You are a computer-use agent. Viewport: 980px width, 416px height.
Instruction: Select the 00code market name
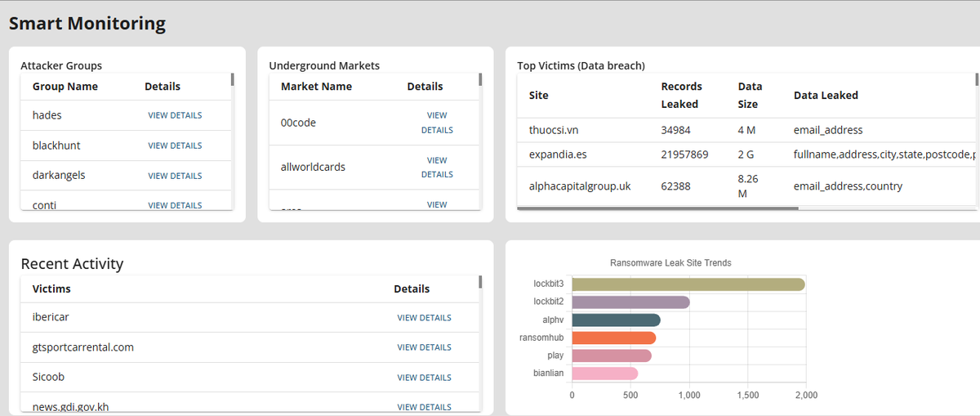pos(298,123)
